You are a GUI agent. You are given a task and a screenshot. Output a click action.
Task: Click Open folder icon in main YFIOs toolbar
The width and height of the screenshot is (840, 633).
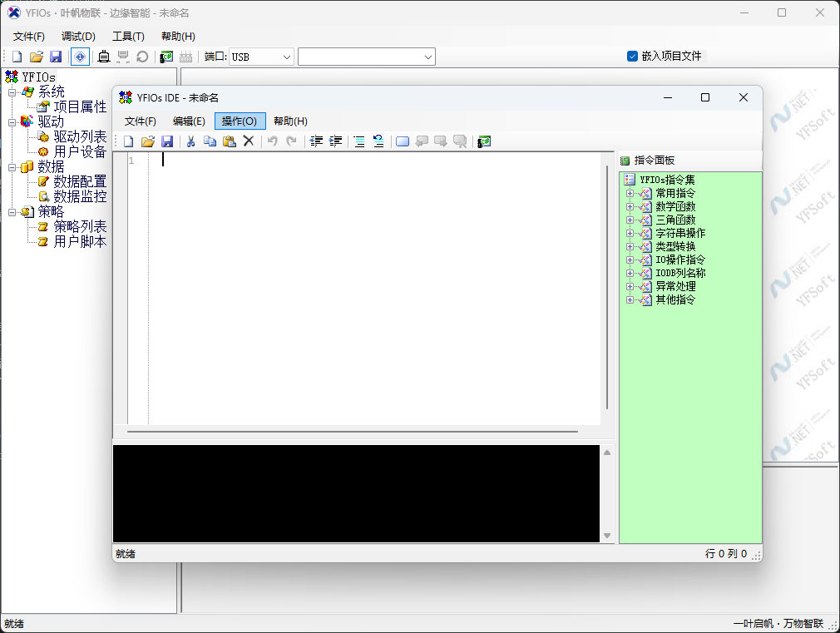pyautogui.click(x=37, y=57)
